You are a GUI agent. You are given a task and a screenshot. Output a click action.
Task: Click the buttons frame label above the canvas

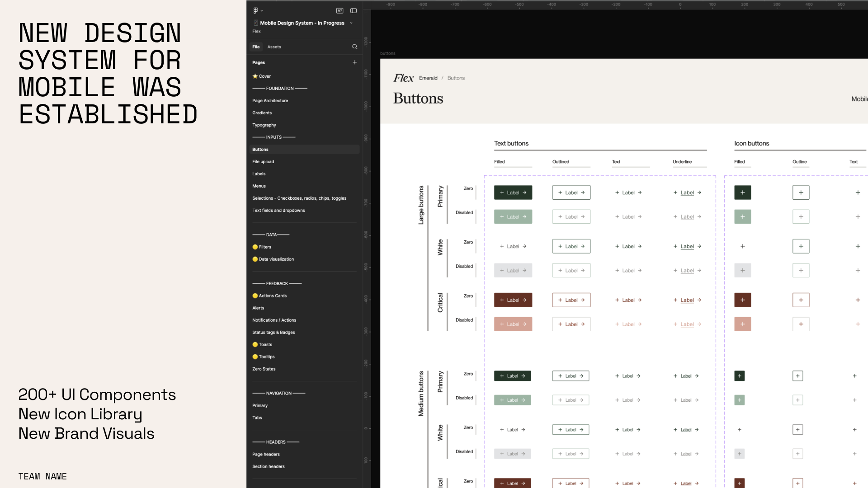click(388, 53)
